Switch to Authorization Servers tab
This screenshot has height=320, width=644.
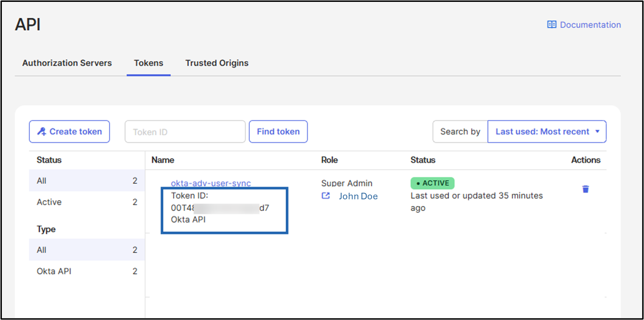coord(67,63)
